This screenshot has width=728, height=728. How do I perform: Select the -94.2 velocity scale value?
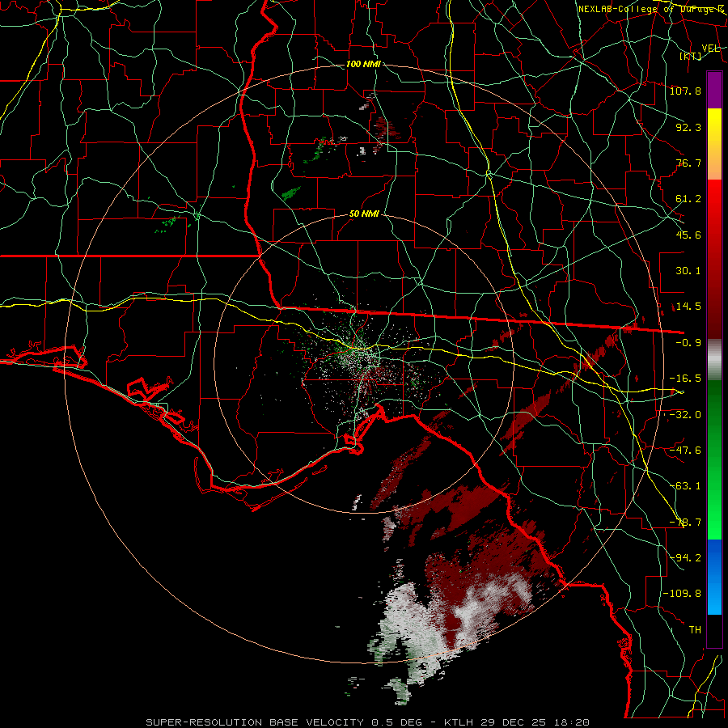[685, 557]
